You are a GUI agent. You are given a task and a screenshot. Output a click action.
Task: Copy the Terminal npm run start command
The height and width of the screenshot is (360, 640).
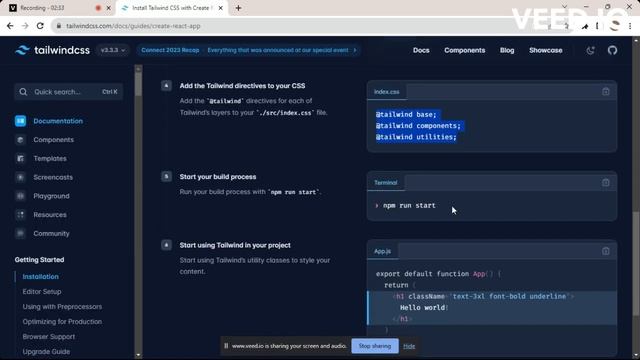click(x=606, y=182)
